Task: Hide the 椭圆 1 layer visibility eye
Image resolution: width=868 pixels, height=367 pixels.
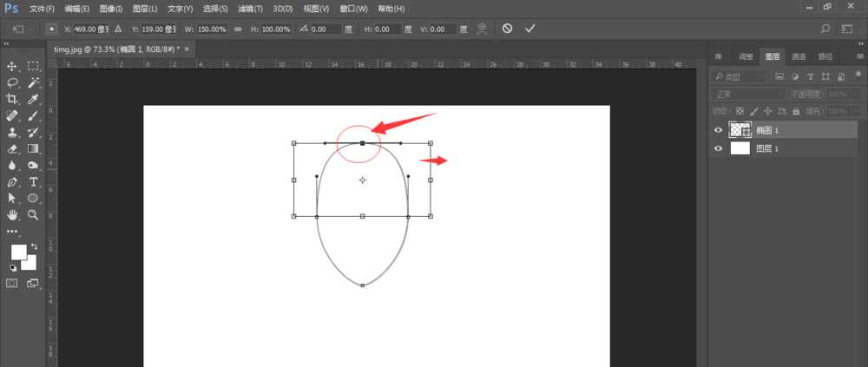Action: 718,130
